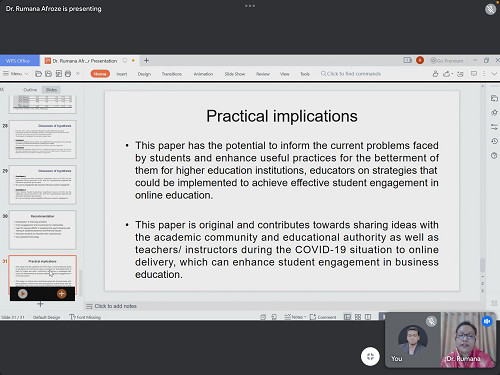The image size is (500, 375).
Task: Click the save icon in toolbar
Action: pyautogui.click(x=48, y=74)
